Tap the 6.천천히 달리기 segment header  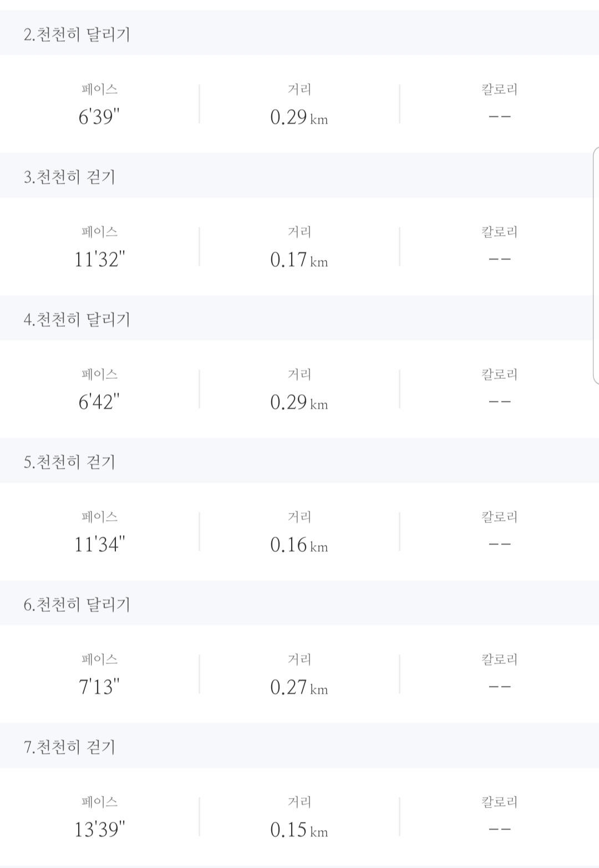[299, 603]
